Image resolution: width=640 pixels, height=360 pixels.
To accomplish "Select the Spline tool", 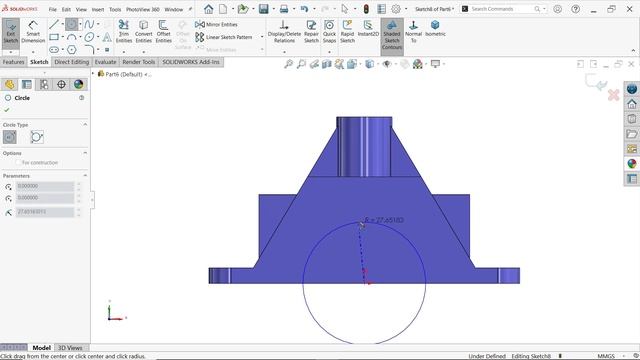I will 89,24.
